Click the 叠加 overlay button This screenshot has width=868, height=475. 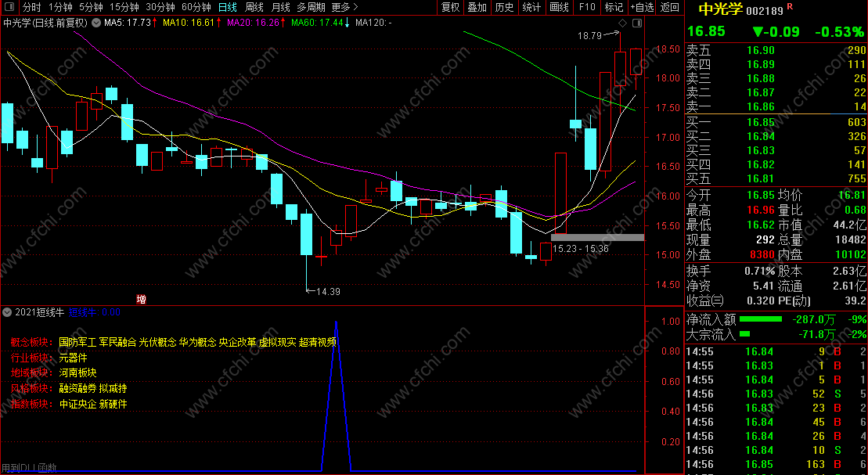point(477,7)
